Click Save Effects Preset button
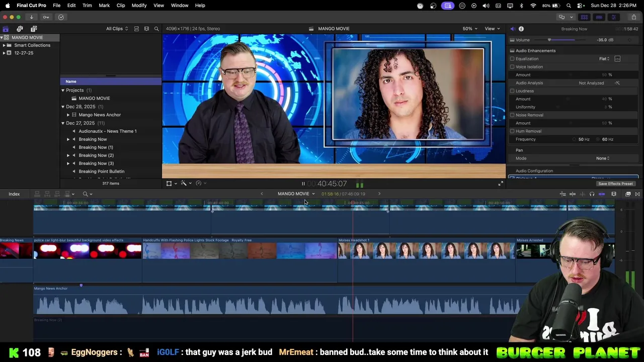 pyautogui.click(x=615, y=184)
